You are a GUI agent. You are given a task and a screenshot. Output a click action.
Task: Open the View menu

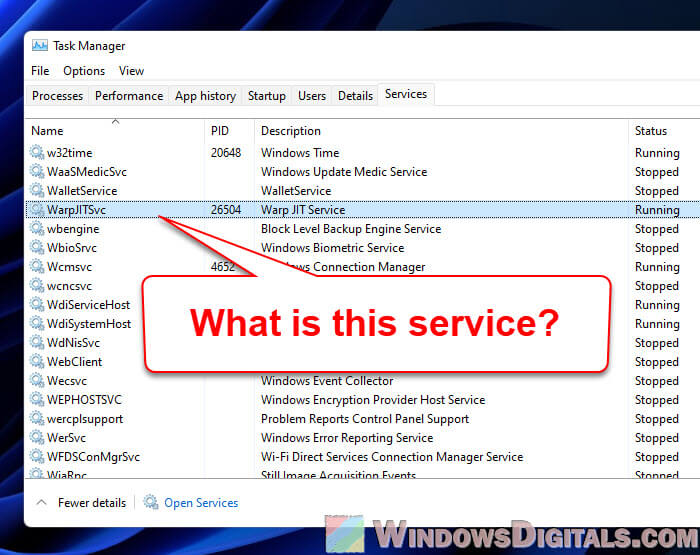(x=131, y=71)
